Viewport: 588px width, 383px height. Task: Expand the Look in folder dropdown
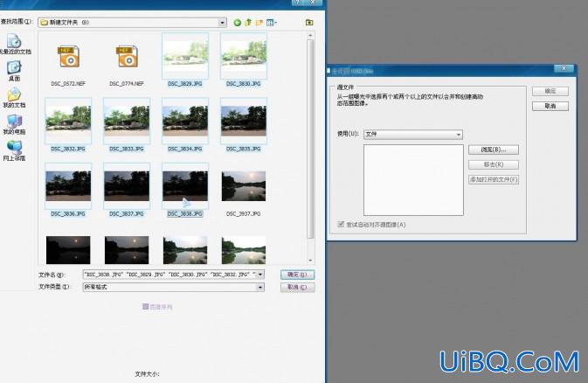pos(223,23)
